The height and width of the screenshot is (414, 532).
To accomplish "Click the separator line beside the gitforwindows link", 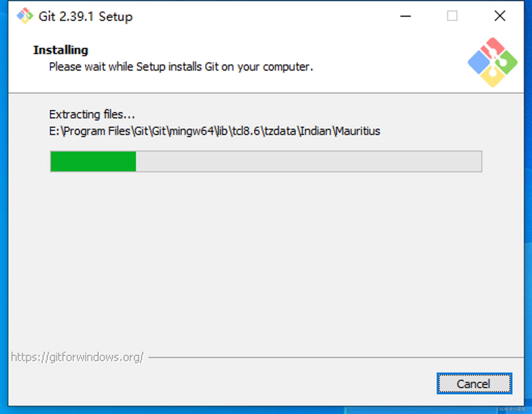I will [336, 357].
